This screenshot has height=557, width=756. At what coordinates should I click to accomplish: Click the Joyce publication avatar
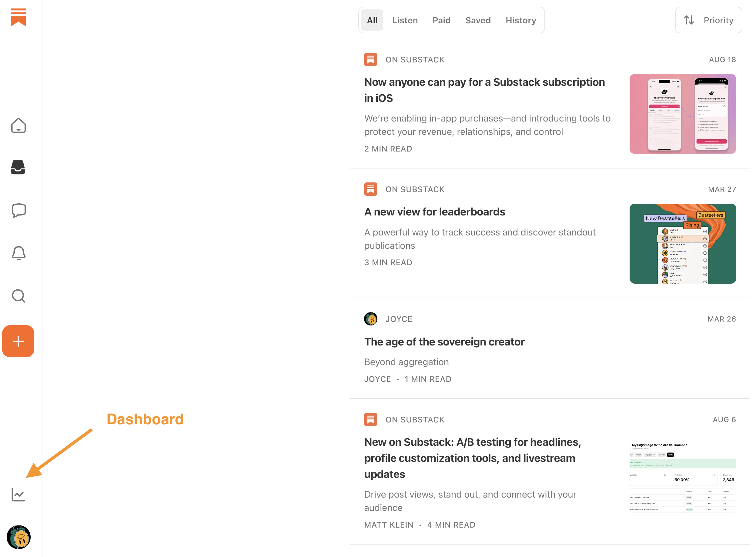tap(371, 319)
